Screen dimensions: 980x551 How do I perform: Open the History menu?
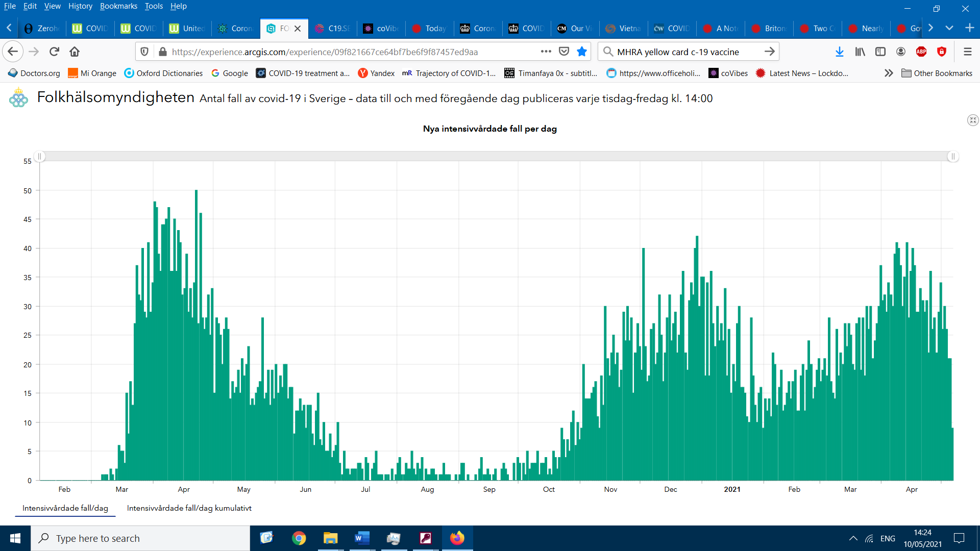(80, 6)
